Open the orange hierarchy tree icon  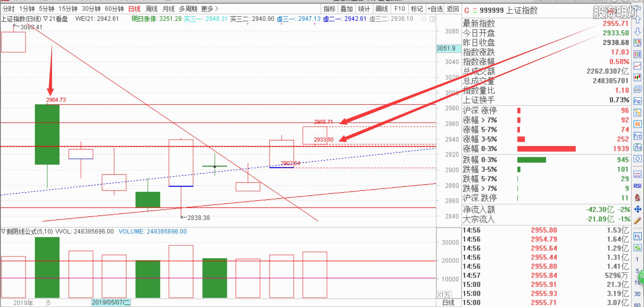637,113
